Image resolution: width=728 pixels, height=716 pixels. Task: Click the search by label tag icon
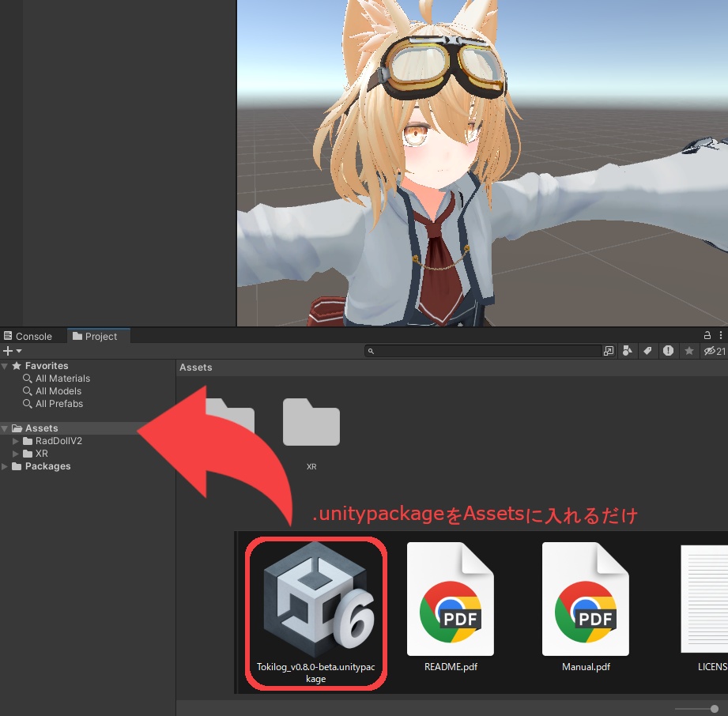click(x=648, y=351)
